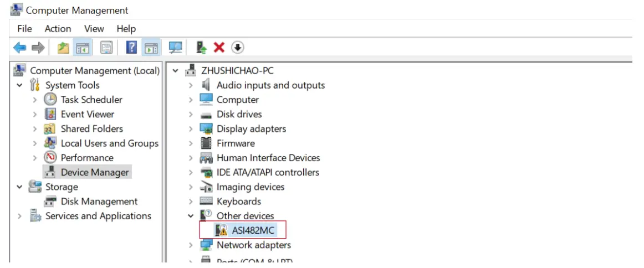644x268 pixels.
Task: Select Computer Management (Local) root
Action: pyautogui.click(x=95, y=70)
